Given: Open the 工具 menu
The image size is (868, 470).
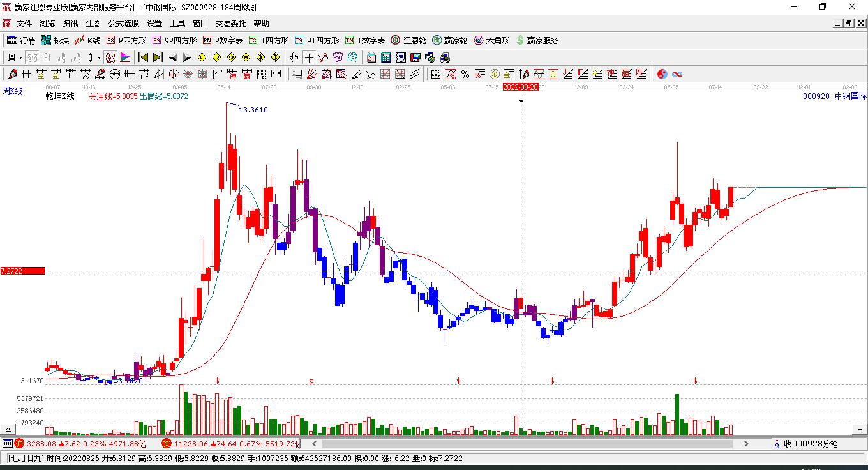Looking at the screenshot, I should (x=177, y=23).
